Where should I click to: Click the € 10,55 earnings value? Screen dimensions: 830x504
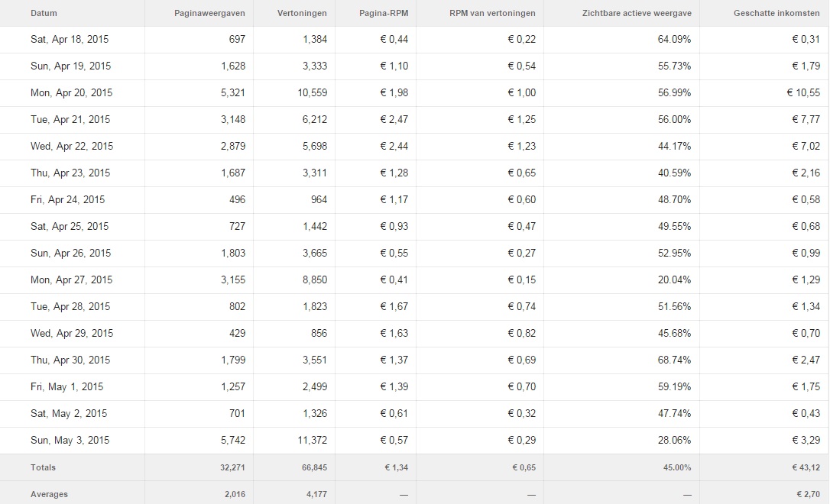pos(803,93)
